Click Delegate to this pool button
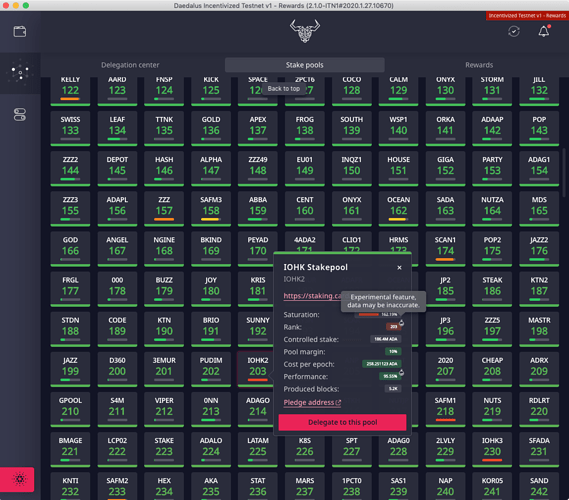This screenshot has height=500, width=569. 342,422
